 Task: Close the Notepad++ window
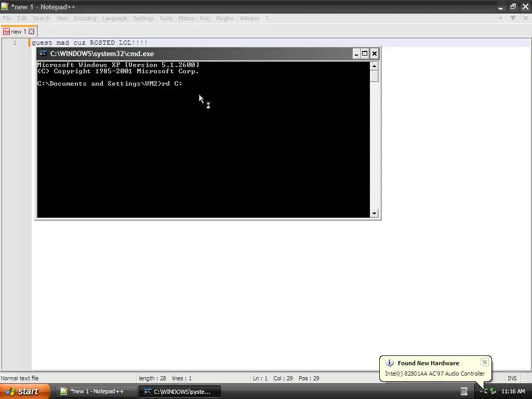[x=526, y=7]
